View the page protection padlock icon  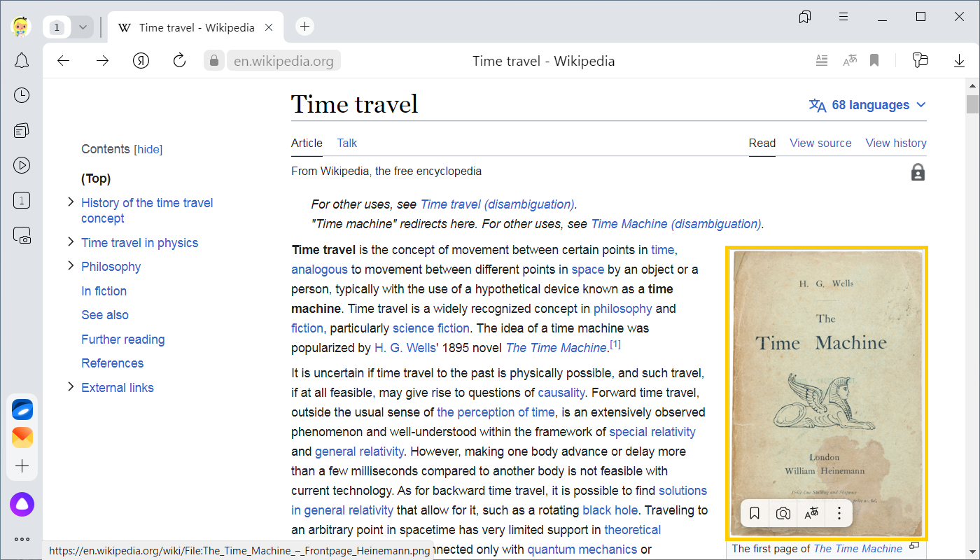click(918, 172)
